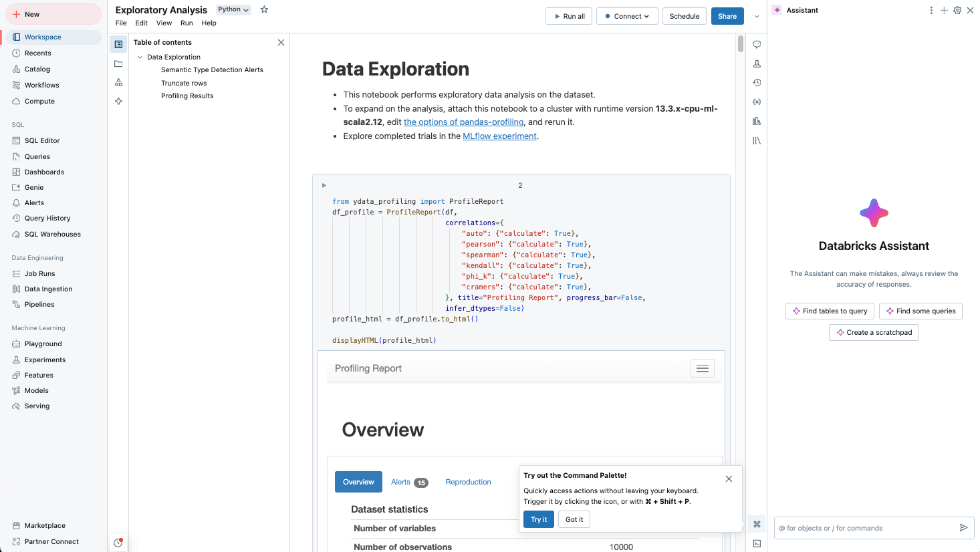Click the Run all button
Image resolution: width=980 pixels, height=552 pixels.
(569, 16)
